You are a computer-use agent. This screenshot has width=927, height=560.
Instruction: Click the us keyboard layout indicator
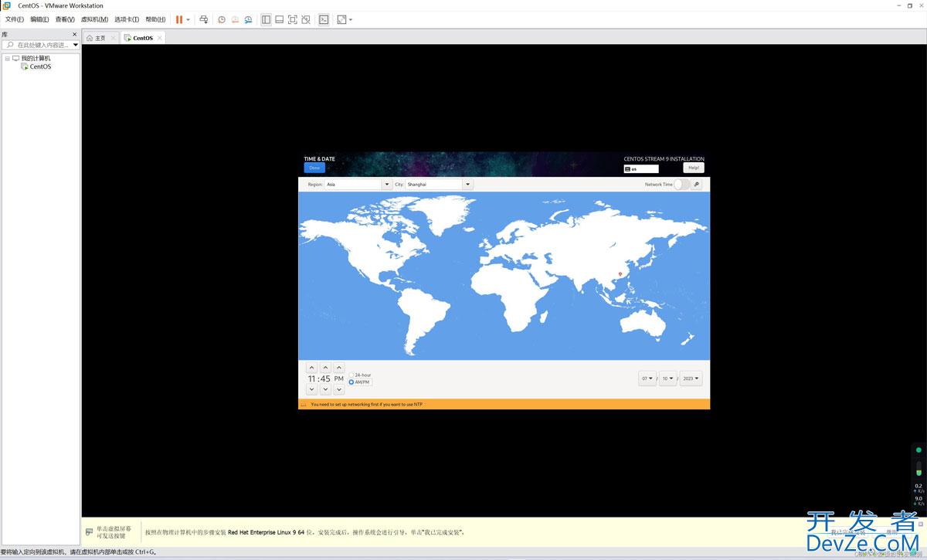point(641,168)
